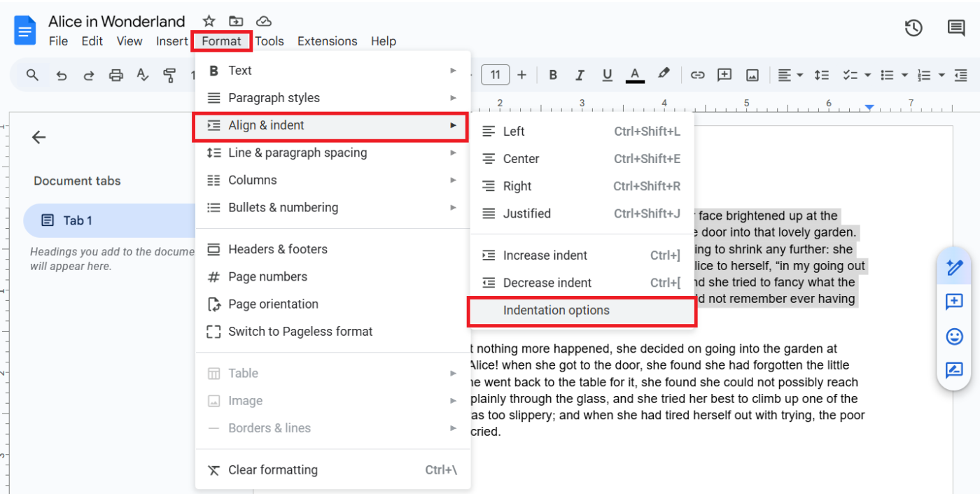Insert a link
Viewport: 980px width, 494px height.
point(697,75)
